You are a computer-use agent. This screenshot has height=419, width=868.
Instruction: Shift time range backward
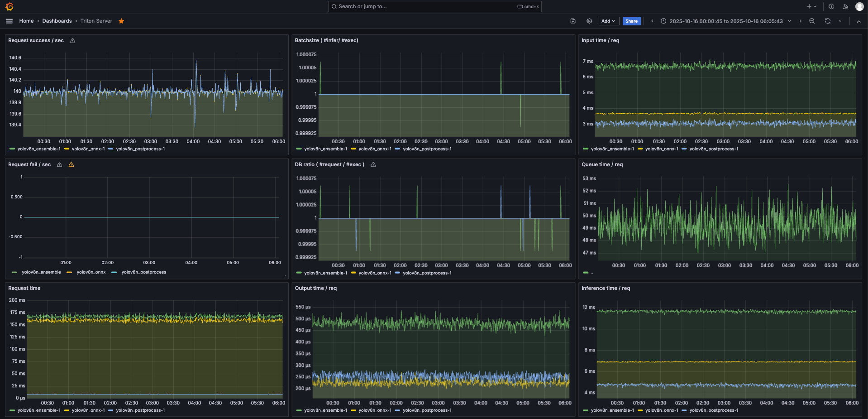click(x=652, y=21)
